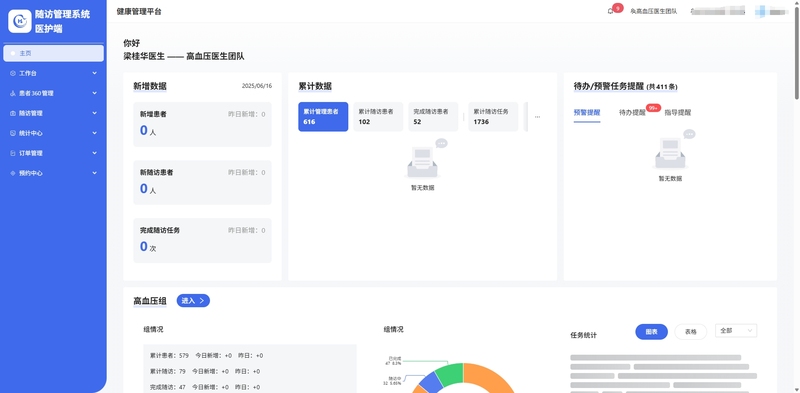The image size is (800, 393).
Task: Go to 主页 in sidebar
Action: (53, 53)
